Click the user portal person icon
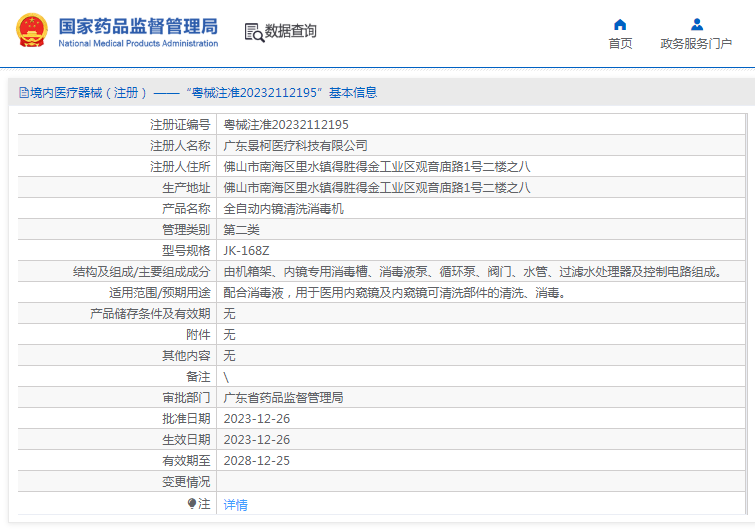This screenshot has width=755, height=529. pos(696,24)
